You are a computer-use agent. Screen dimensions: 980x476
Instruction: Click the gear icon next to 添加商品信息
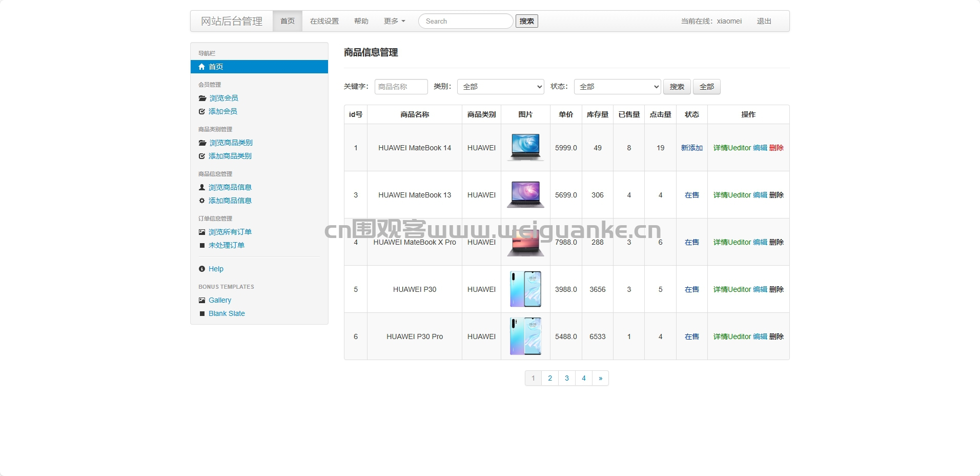[202, 201]
